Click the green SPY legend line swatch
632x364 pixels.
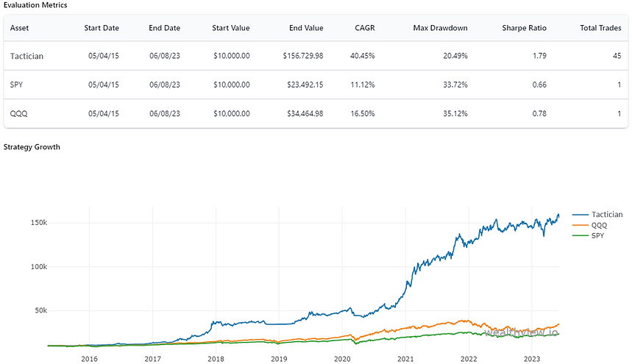[579, 235]
